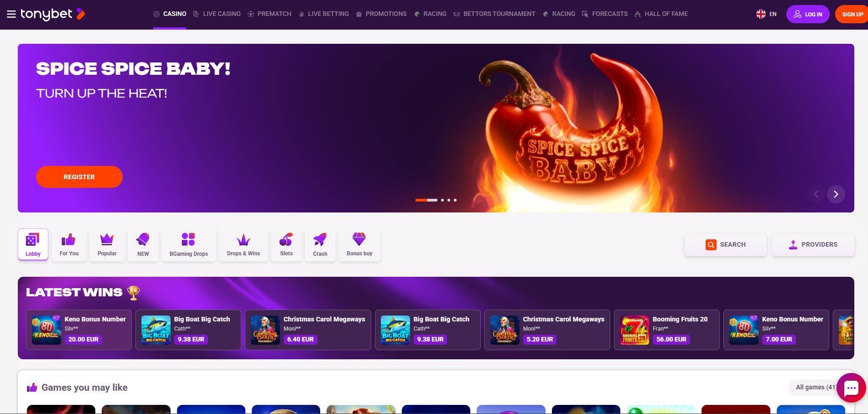Go to Live Casino section
This screenshot has width=868, height=414.
[x=217, y=14]
